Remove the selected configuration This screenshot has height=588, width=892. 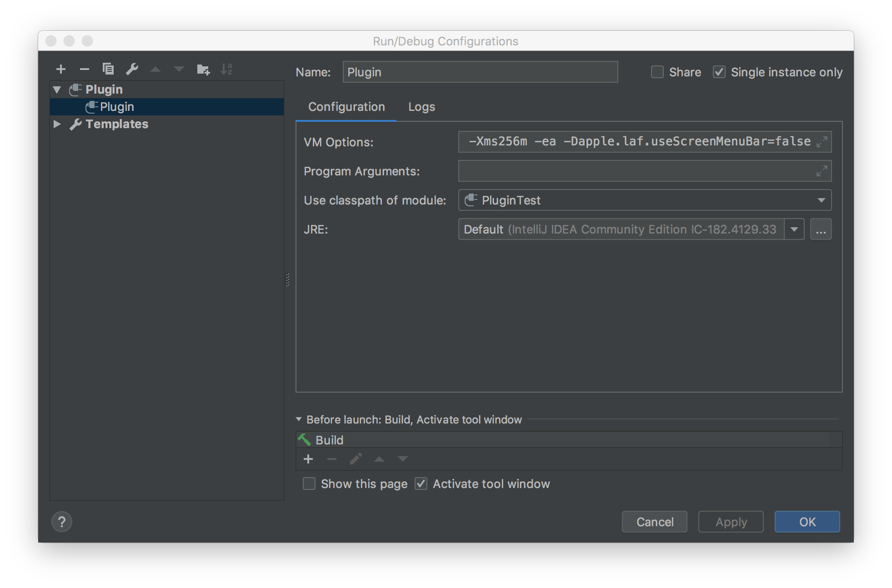[x=85, y=69]
